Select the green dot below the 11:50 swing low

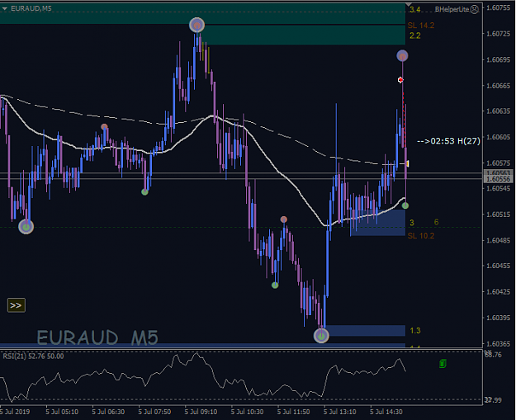click(275, 286)
